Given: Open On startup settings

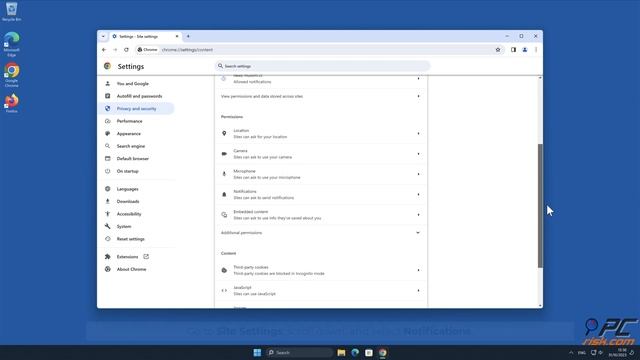Looking at the screenshot, I should tap(127, 171).
